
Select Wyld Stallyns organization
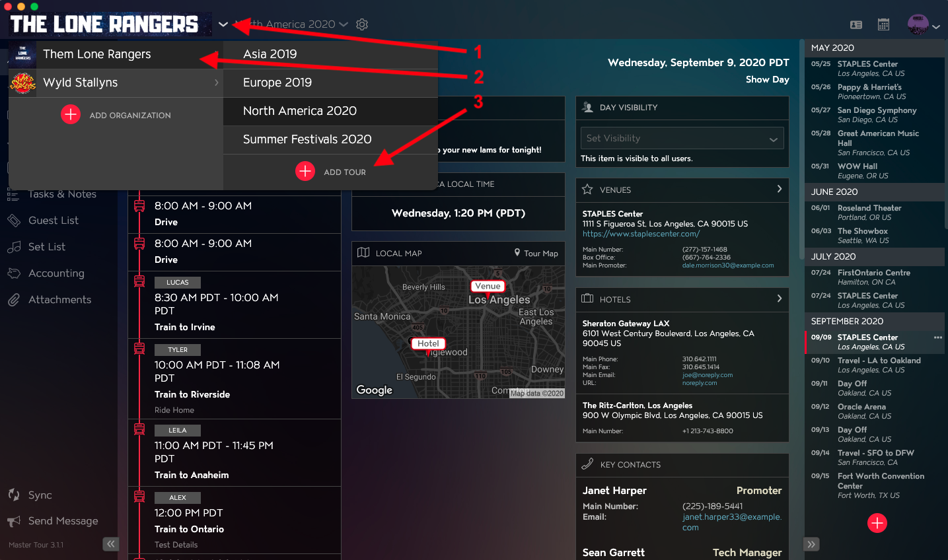click(x=115, y=83)
